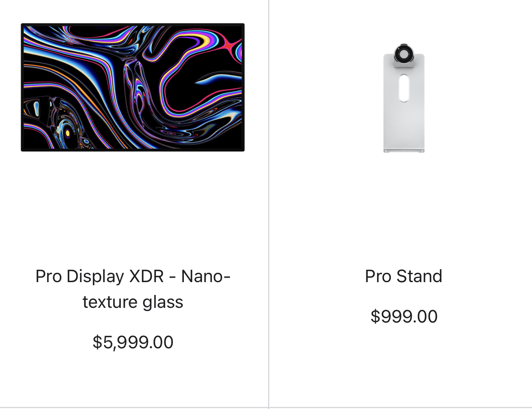Click the light blue oval on the display's left side

pyautogui.click(x=36, y=108)
